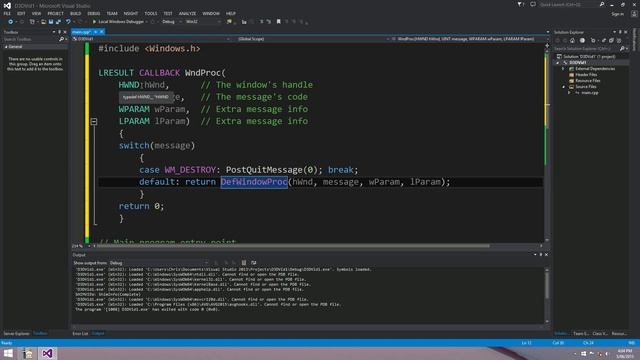The image size is (640, 360).
Task: Collapse the WndProc code block outline
Action: click(94, 121)
